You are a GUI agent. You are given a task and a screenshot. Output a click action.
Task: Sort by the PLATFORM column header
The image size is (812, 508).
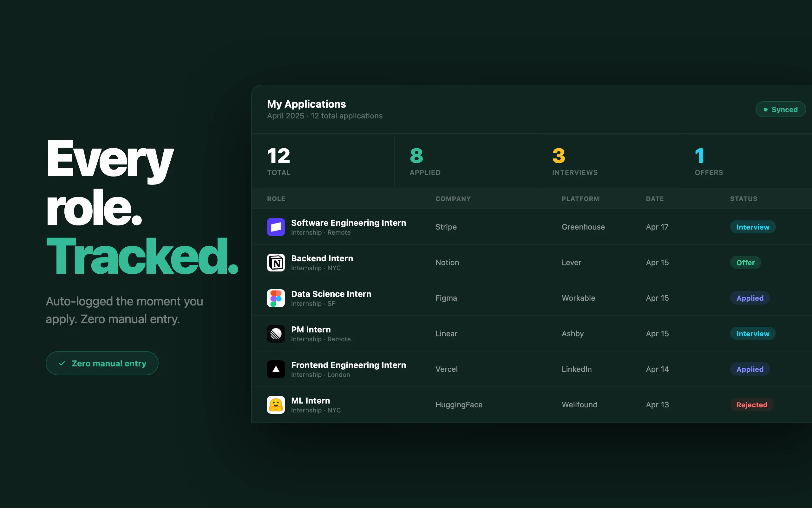[580, 198]
